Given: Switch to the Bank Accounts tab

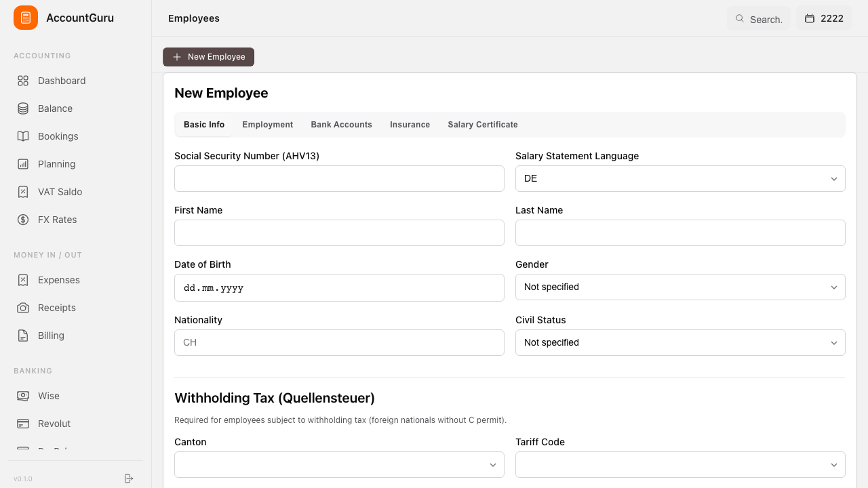Looking at the screenshot, I should (342, 125).
